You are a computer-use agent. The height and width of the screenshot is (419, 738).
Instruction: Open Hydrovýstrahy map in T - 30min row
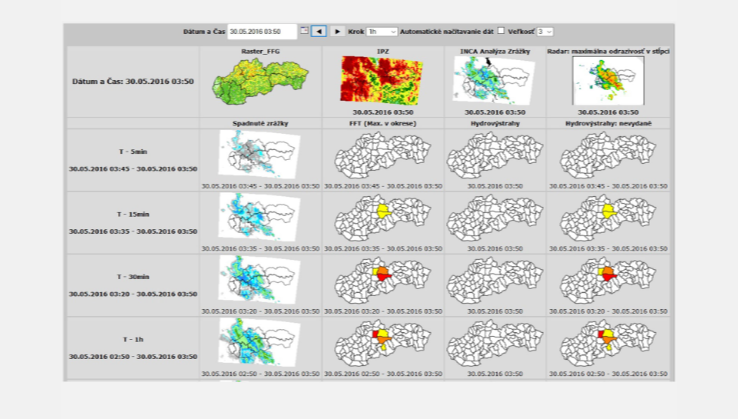(494, 279)
